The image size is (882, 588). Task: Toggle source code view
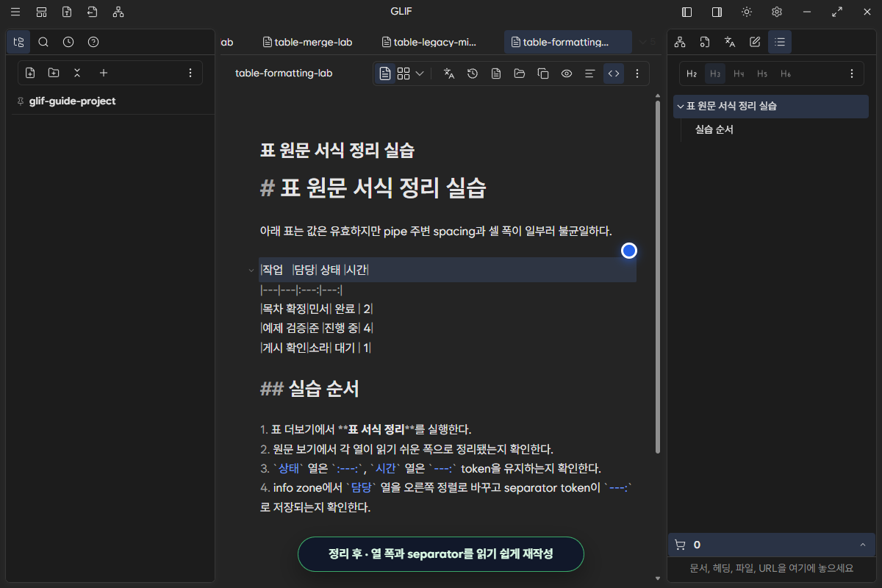[x=613, y=73]
